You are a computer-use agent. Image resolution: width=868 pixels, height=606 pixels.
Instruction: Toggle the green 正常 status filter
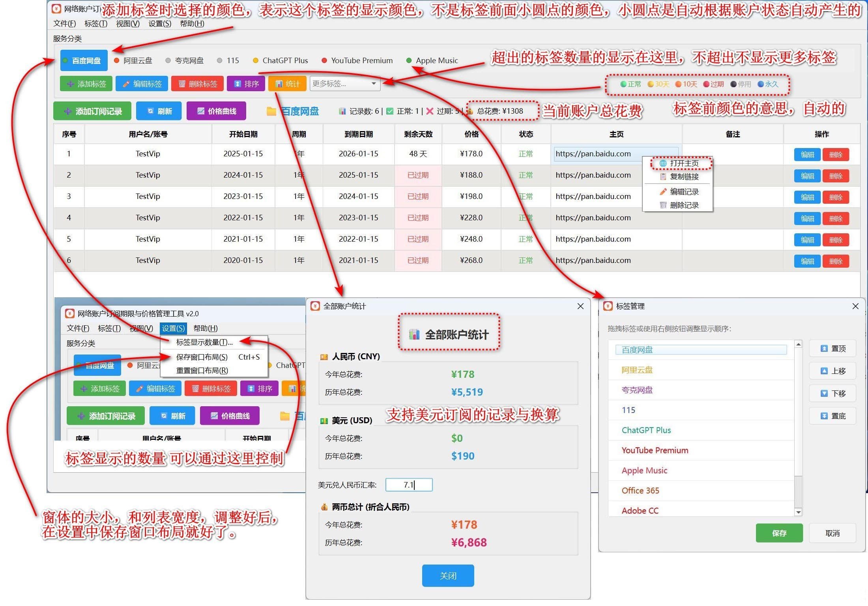coord(630,84)
